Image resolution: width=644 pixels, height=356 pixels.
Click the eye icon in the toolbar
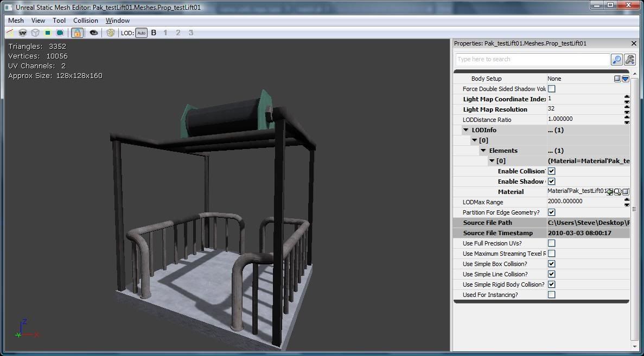pos(94,33)
